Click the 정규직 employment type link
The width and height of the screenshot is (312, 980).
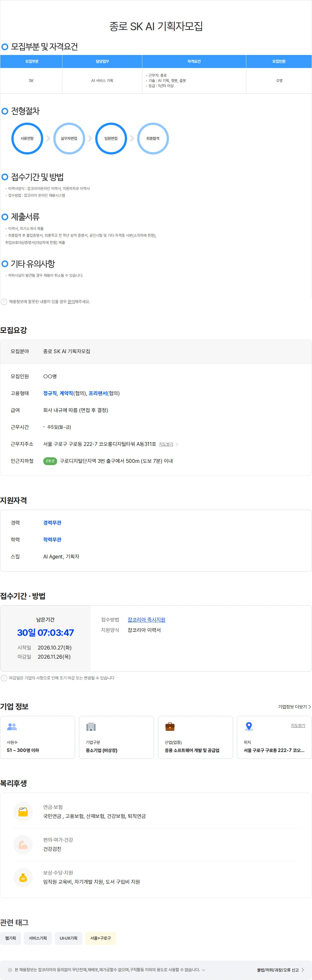tap(50, 393)
